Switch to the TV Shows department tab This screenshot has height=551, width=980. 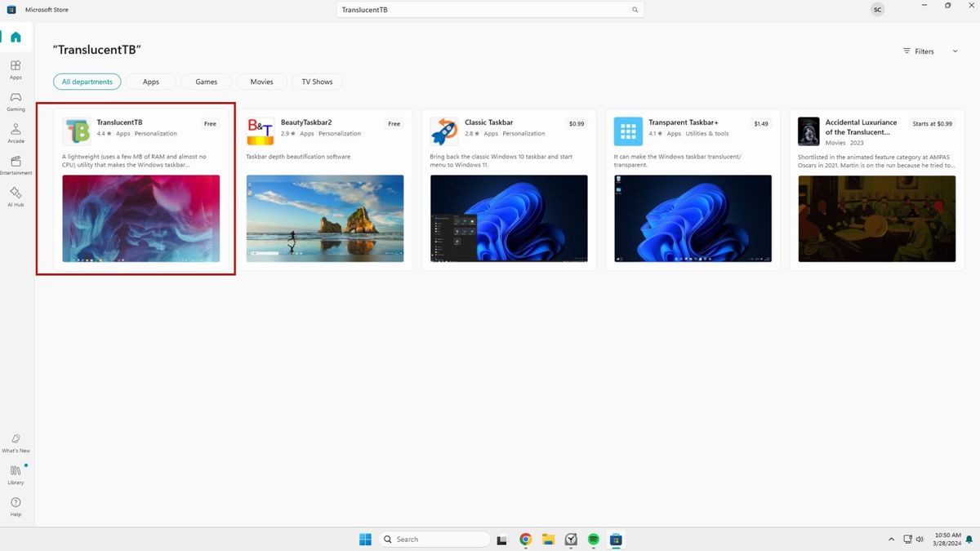click(x=317, y=82)
